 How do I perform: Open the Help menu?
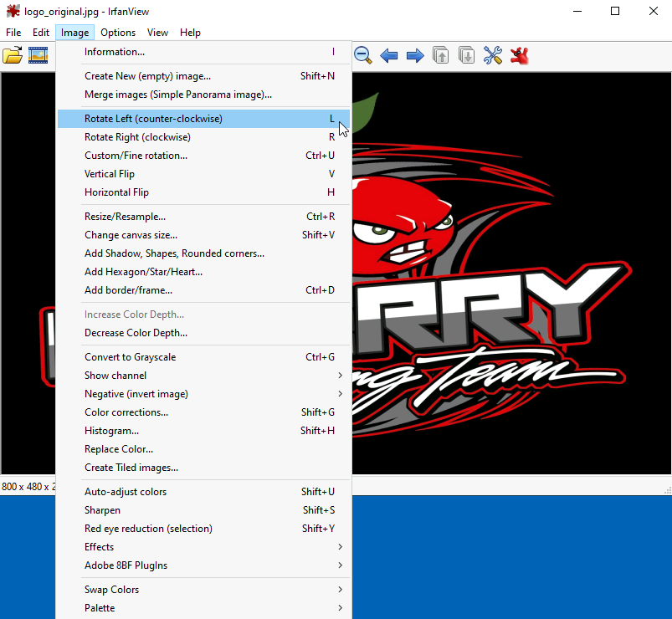(190, 33)
